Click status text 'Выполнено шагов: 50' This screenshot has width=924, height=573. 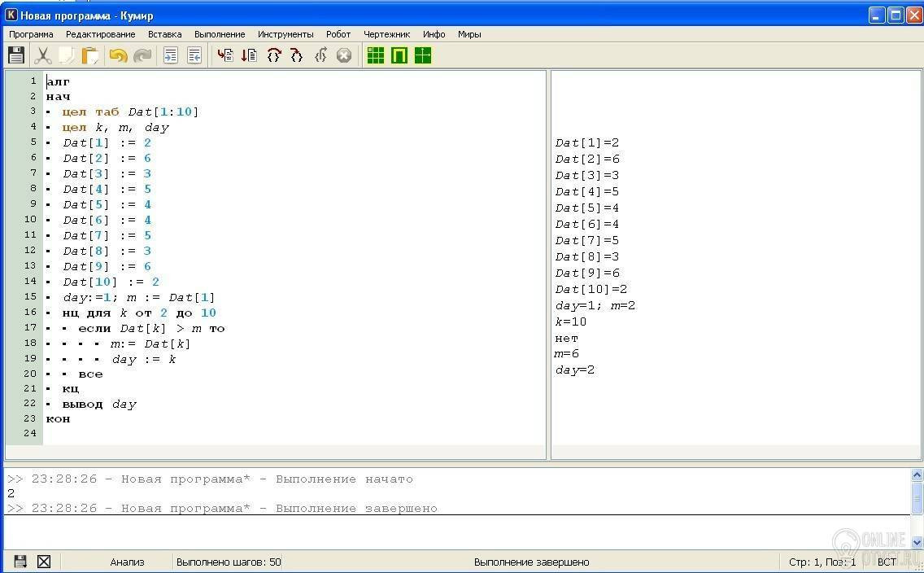229,562
